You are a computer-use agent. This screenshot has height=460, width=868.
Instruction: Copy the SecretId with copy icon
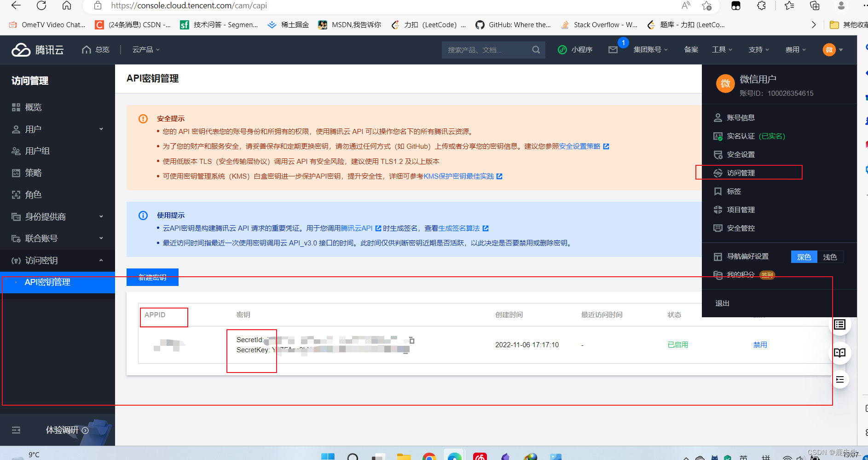click(411, 341)
